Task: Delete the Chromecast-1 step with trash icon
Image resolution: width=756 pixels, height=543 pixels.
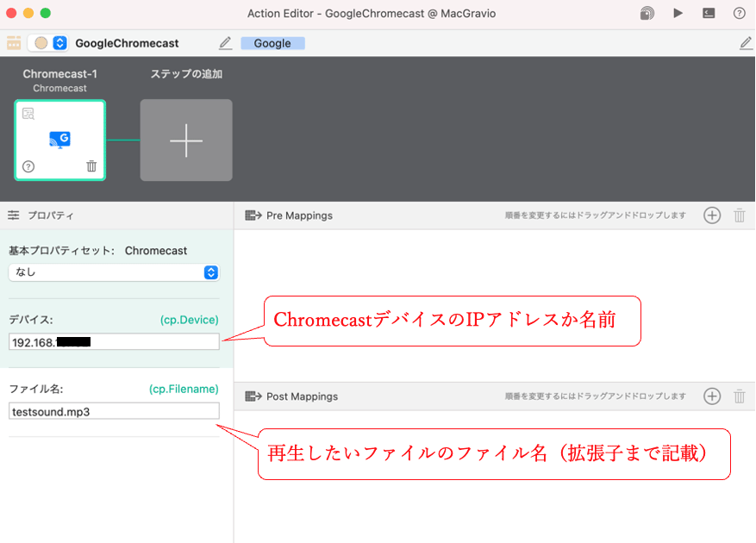Action: click(91, 166)
